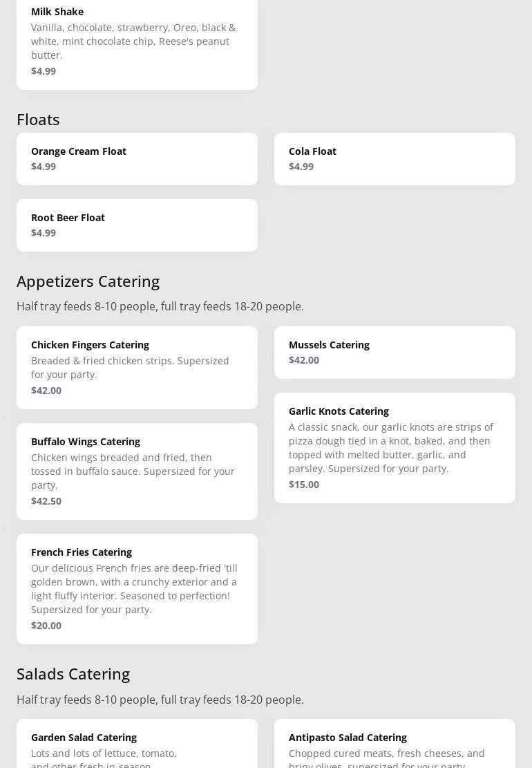Screen dimensions: 532x768
Task: Click the Appetizers Catering section heading
Action: pyautogui.click(x=88, y=281)
